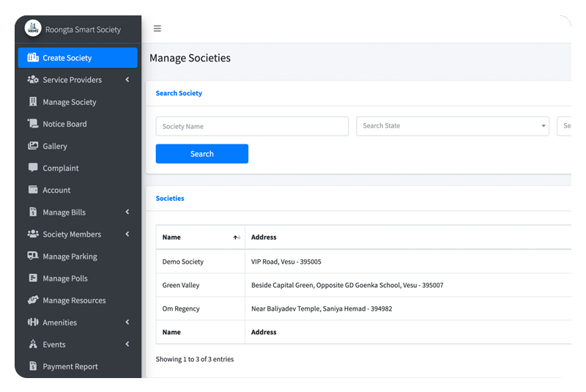Select Manage Society menu item
The width and height of the screenshot is (586, 392).
point(70,103)
